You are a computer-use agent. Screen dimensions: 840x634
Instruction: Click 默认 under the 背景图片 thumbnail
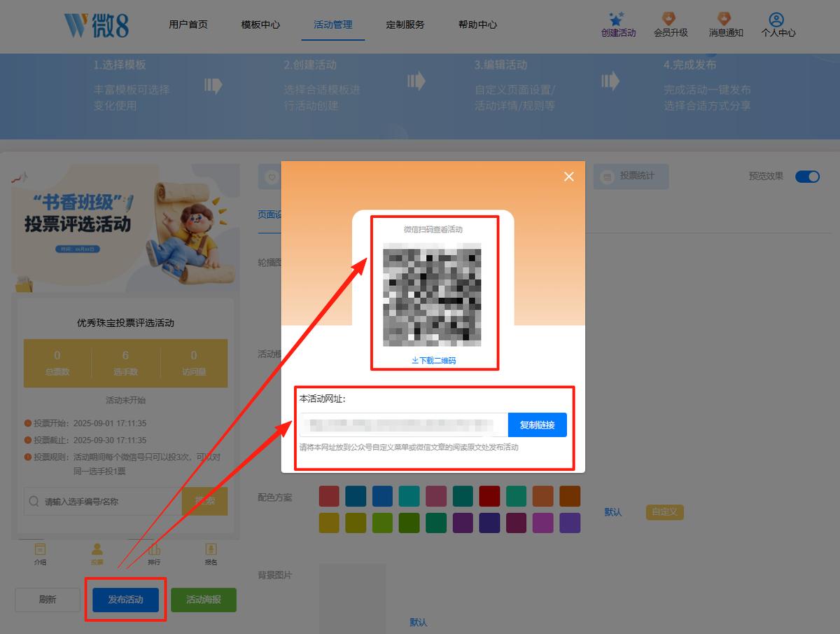(x=419, y=622)
